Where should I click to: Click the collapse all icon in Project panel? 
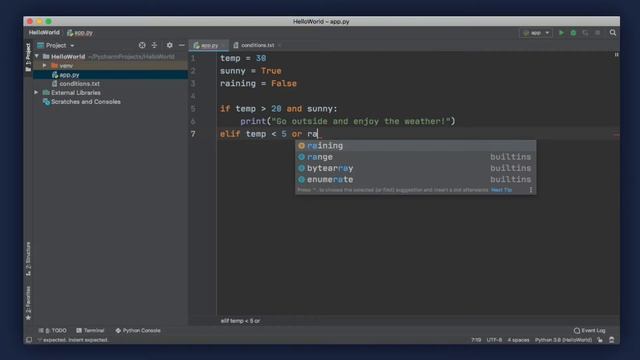(x=154, y=45)
